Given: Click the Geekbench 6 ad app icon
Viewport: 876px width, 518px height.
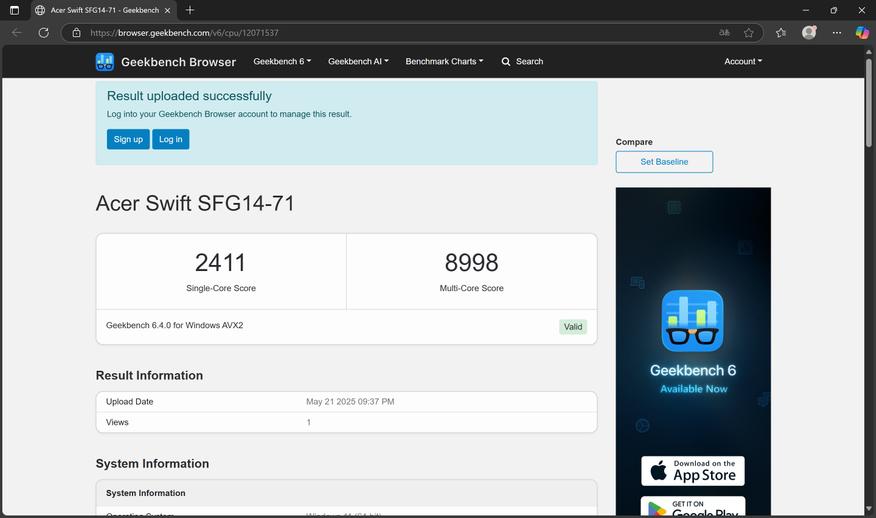Looking at the screenshot, I should pos(693,320).
